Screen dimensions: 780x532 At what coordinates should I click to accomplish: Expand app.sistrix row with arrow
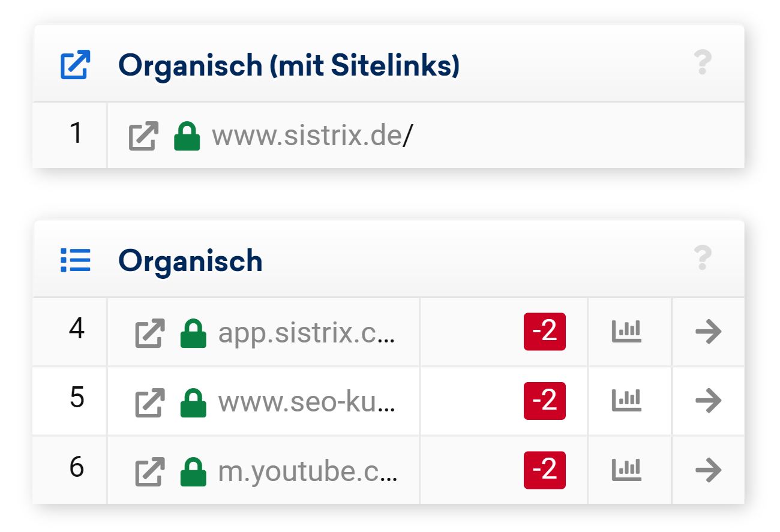[708, 332]
